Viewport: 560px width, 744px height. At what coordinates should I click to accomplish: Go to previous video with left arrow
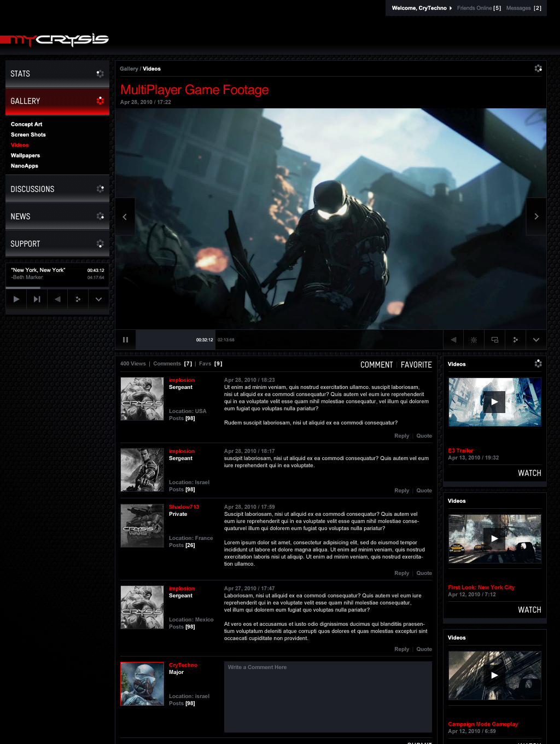(125, 217)
